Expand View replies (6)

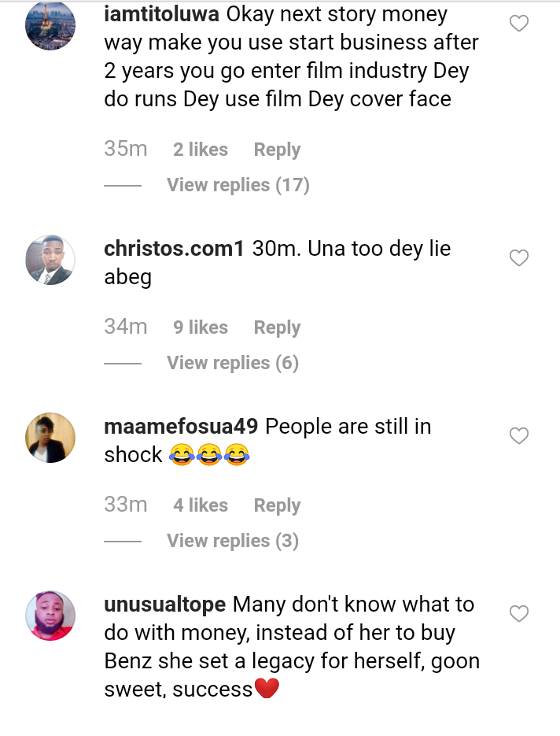pyautogui.click(x=232, y=363)
